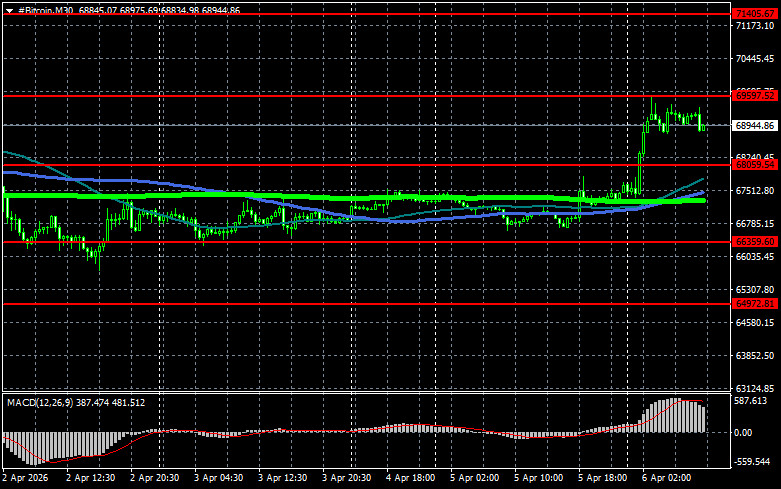Click the 4 Apr 18:00 time label
The height and width of the screenshot is (489, 781).
click(x=410, y=478)
